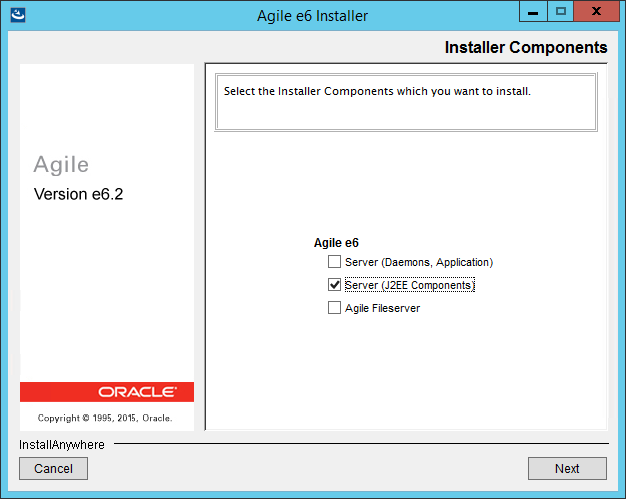Click the red Oracle logo banner
This screenshot has height=499, width=626.
[107, 392]
